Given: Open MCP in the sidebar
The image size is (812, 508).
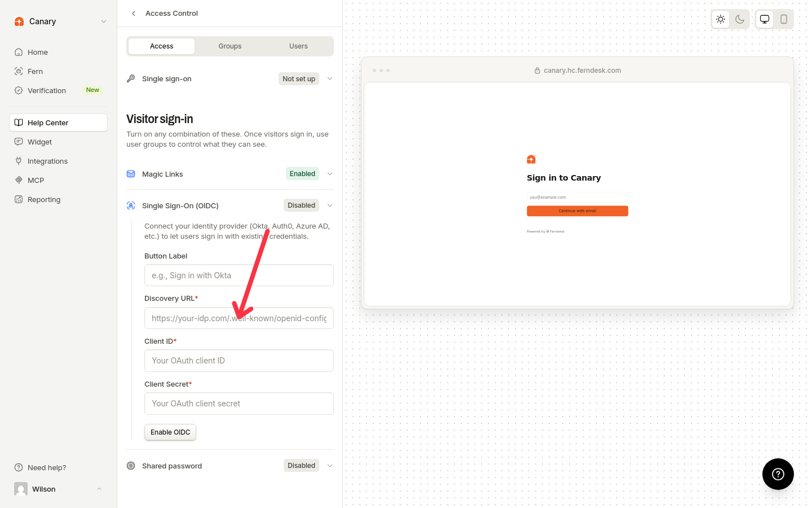Looking at the screenshot, I should click(58, 180).
